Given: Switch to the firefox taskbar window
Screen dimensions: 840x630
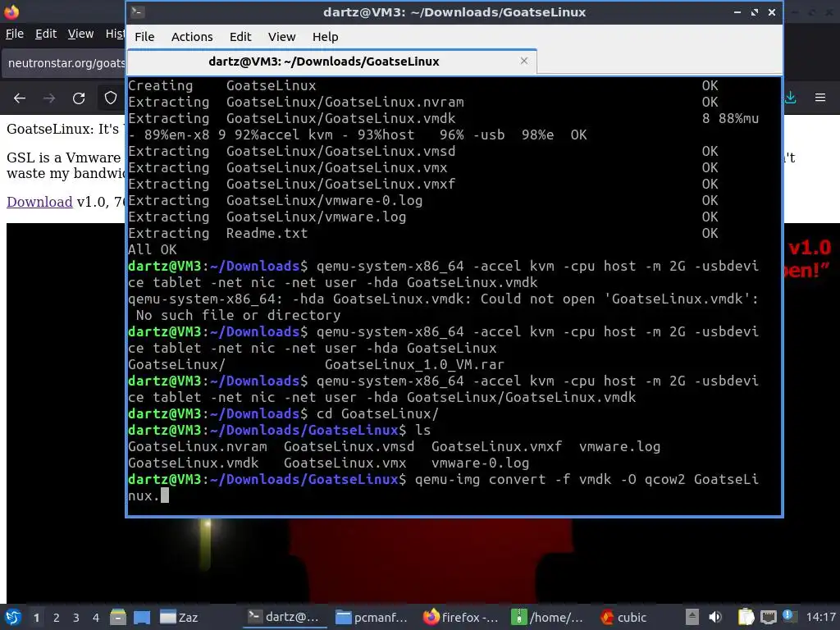Looking at the screenshot, I should click(461, 617).
